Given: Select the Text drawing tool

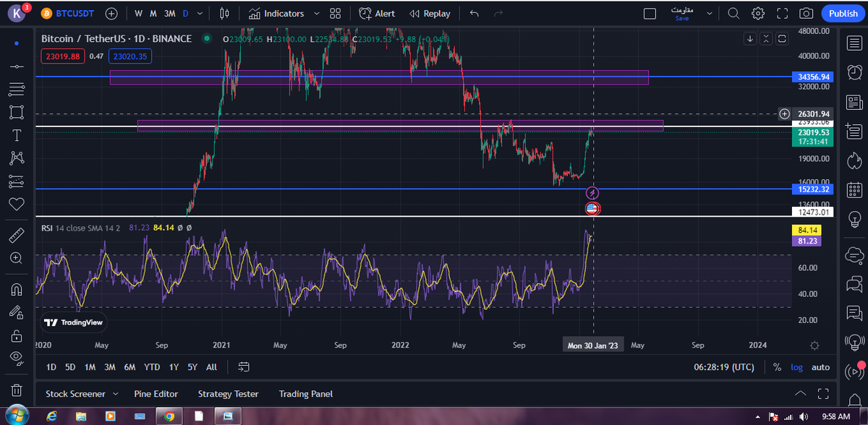Looking at the screenshot, I should 17,135.
